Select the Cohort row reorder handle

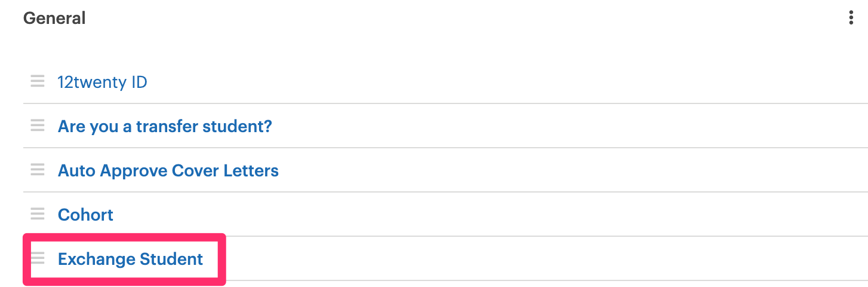[x=38, y=214]
